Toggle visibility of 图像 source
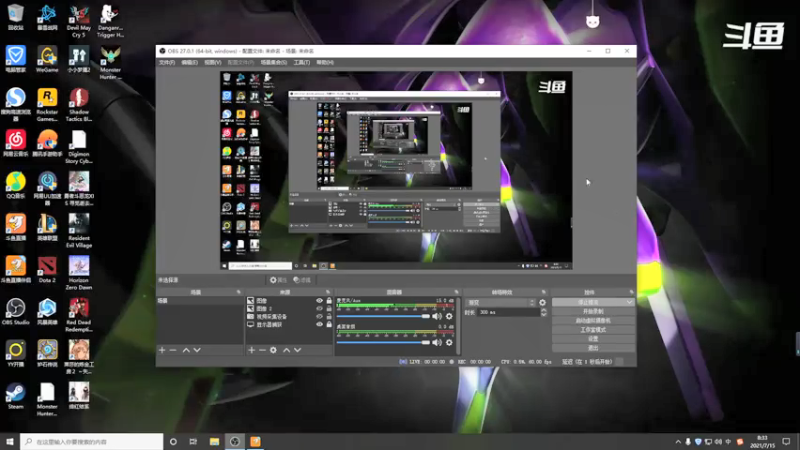Screen dimensions: 800x450 pyautogui.click(x=319, y=301)
